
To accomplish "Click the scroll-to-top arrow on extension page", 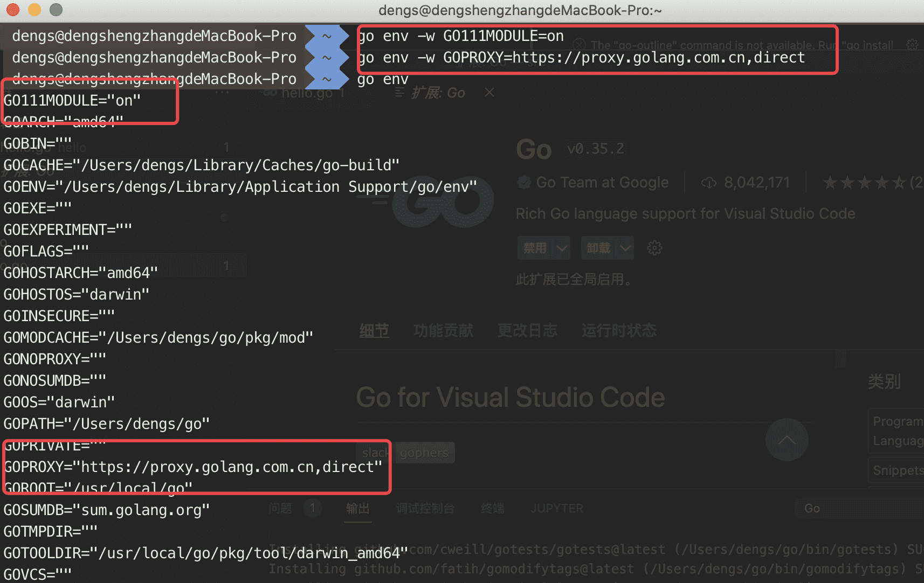I will tap(787, 440).
